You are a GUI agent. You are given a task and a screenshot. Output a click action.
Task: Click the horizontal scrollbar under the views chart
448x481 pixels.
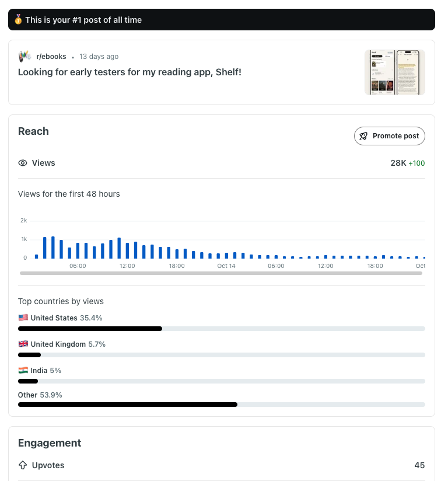(x=221, y=273)
